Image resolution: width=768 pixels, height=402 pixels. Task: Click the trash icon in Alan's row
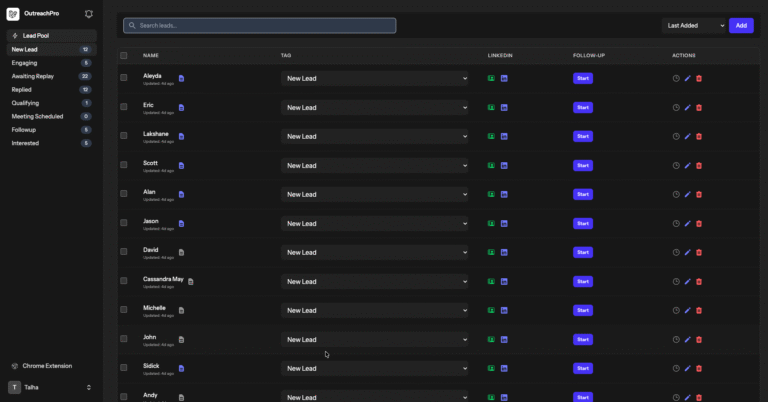coord(699,194)
